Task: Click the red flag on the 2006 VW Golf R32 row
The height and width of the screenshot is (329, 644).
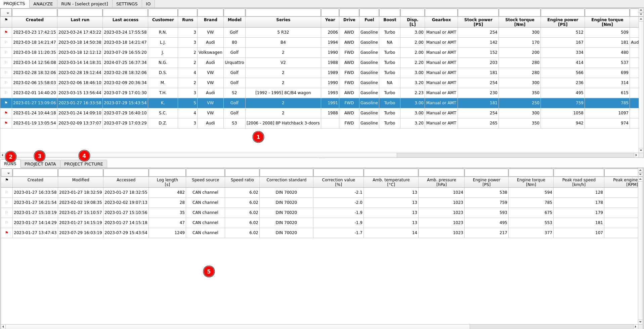Action: [x=6, y=32]
